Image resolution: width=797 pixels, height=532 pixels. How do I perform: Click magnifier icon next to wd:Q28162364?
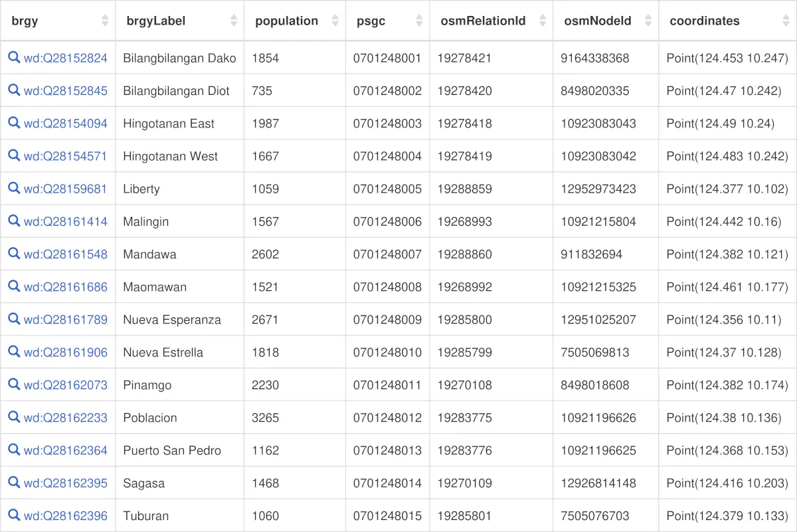[14, 449]
